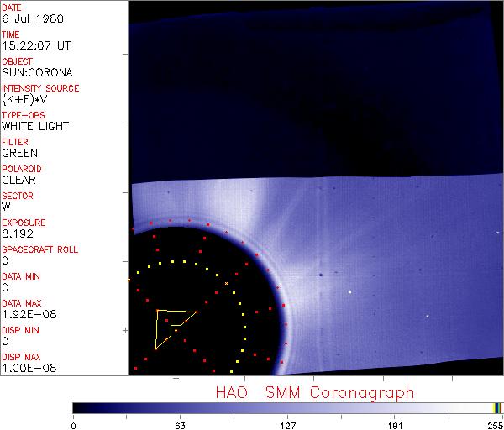Select the W sector value

(x=6, y=207)
